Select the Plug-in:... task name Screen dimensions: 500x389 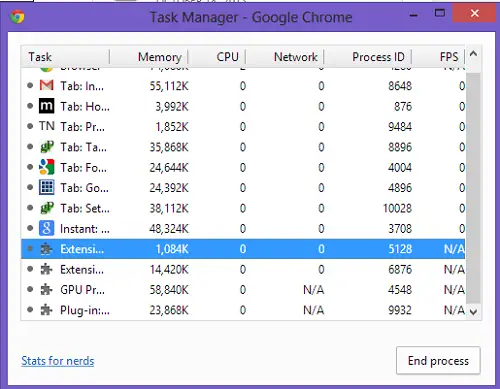(85, 310)
